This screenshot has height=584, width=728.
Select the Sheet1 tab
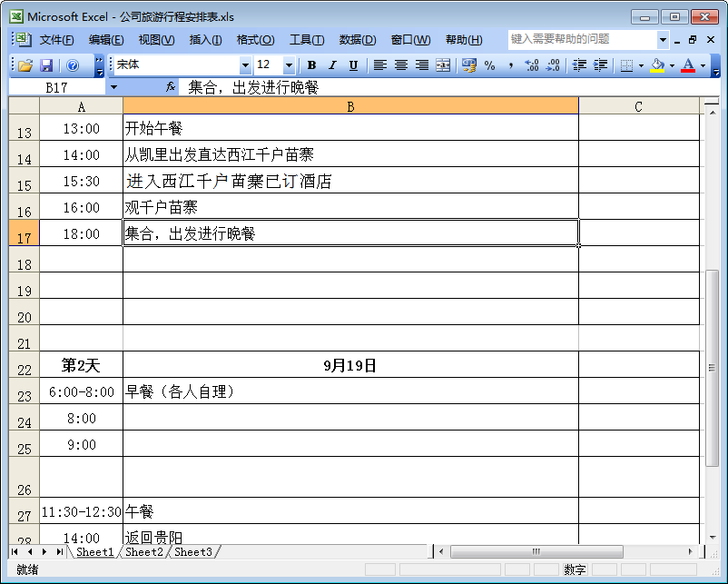tap(94, 552)
